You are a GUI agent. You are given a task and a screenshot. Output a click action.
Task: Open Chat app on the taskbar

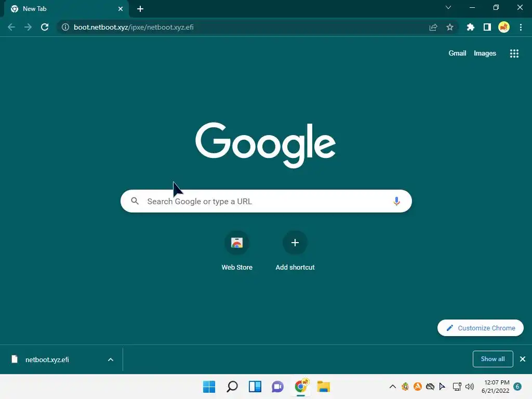point(277,387)
